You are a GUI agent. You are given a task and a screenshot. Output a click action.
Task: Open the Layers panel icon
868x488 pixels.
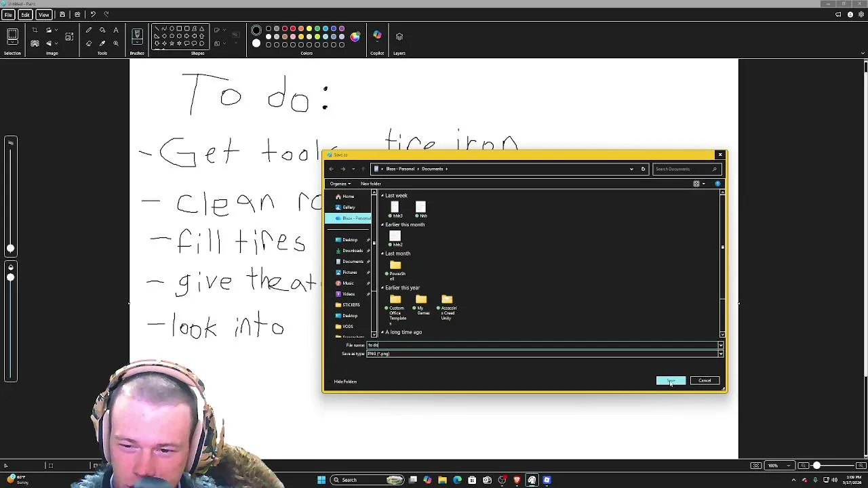coord(399,37)
